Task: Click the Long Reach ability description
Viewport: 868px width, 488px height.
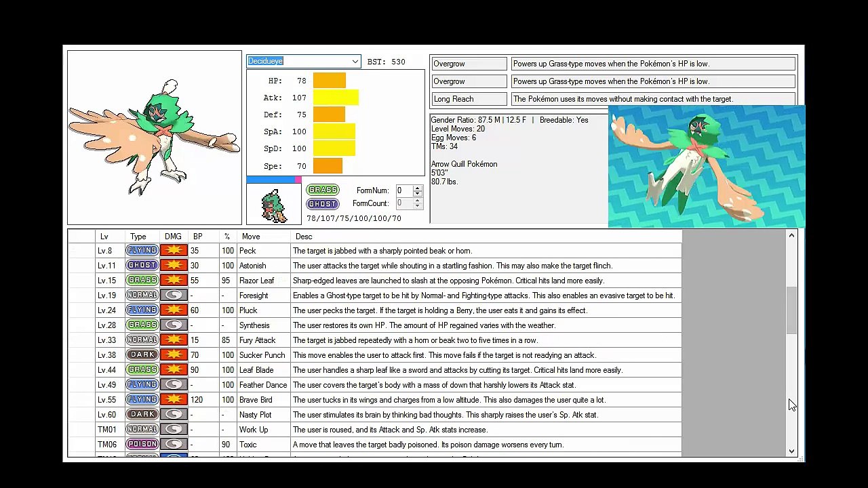Action: point(653,99)
